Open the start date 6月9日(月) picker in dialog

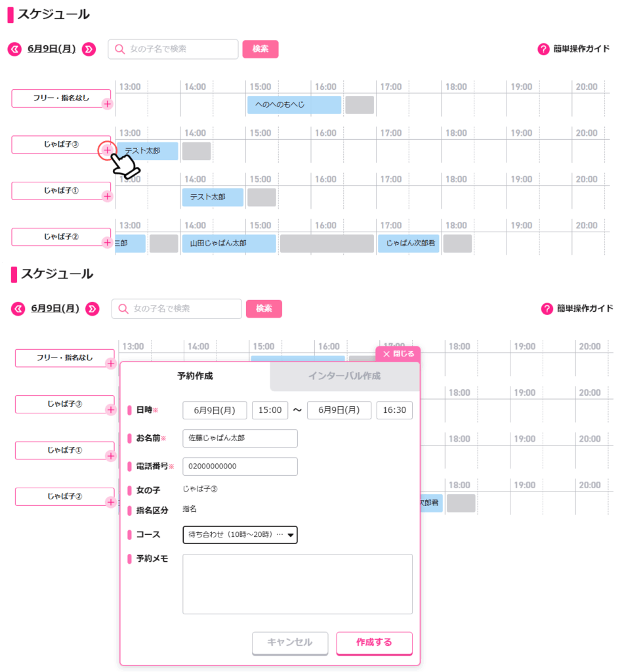pos(215,410)
